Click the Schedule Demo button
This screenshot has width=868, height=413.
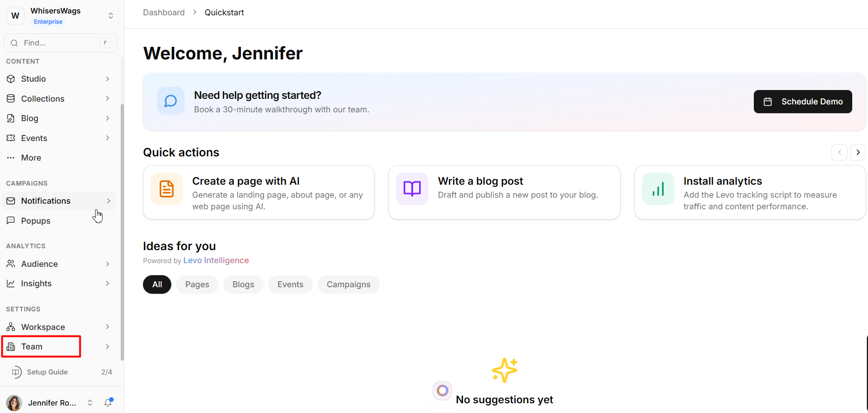(803, 102)
